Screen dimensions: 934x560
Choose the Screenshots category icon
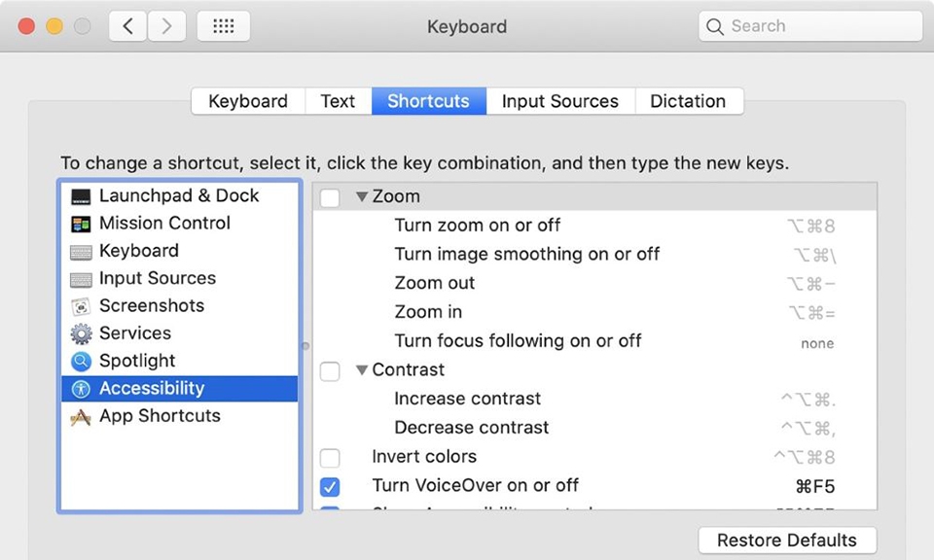point(81,306)
